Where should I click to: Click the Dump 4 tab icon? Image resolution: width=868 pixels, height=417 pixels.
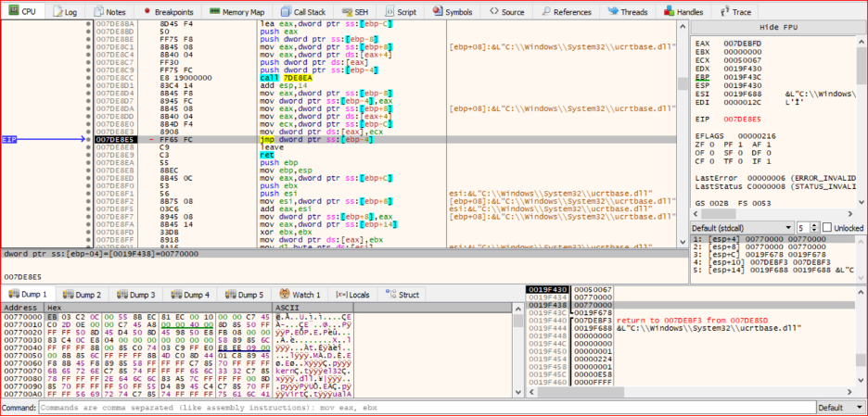tap(175, 295)
